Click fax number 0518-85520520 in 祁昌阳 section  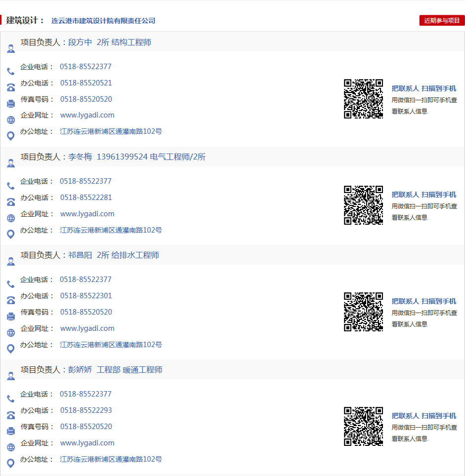tap(86, 312)
